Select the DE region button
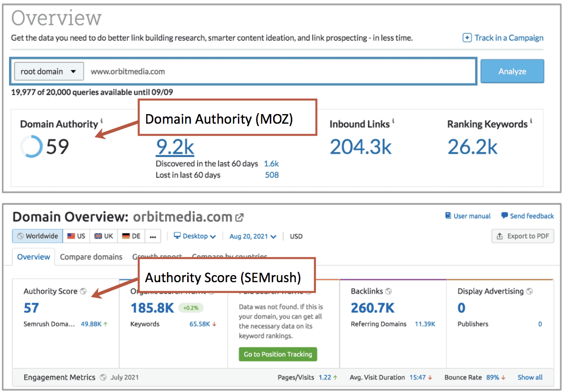Screen dimensions: 563x392 pyautogui.click(x=131, y=236)
